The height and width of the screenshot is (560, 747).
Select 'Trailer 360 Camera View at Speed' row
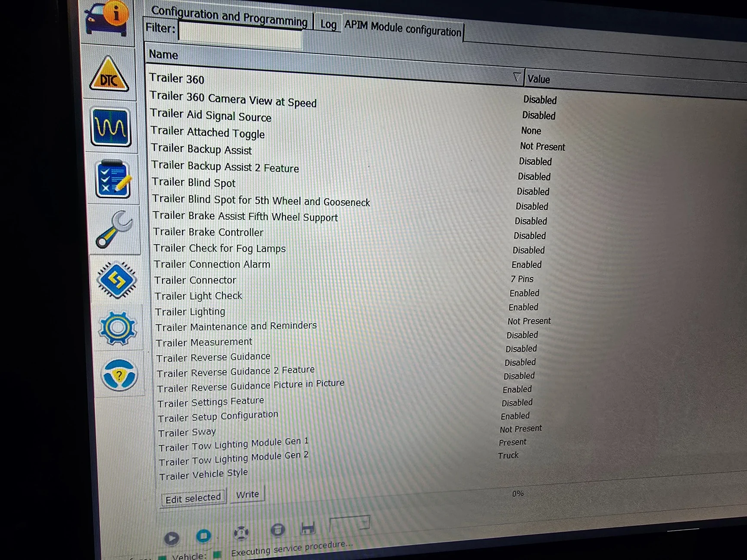pos(233,100)
